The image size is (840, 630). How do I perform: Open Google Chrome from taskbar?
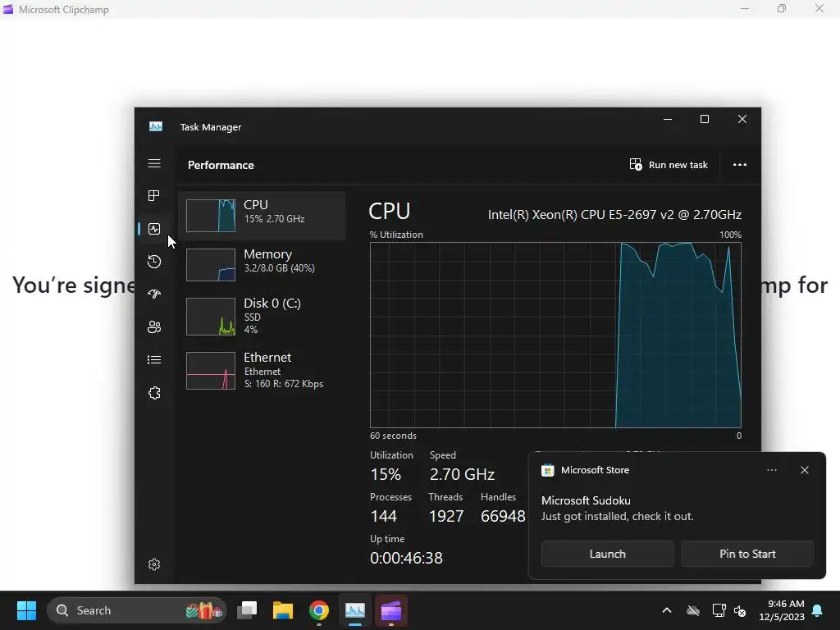[x=319, y=610]
